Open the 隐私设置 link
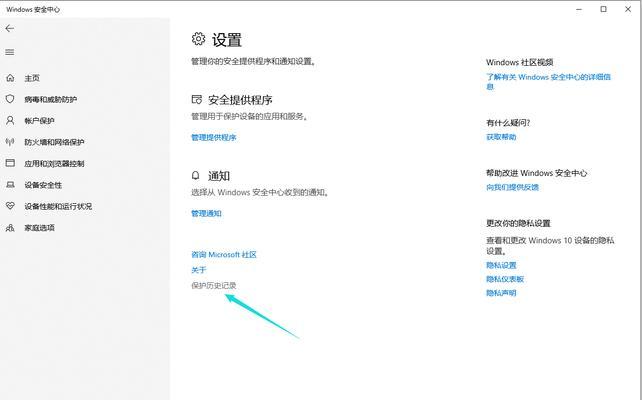The width and height of the screenshot is (642, 400). coord(501,265)
